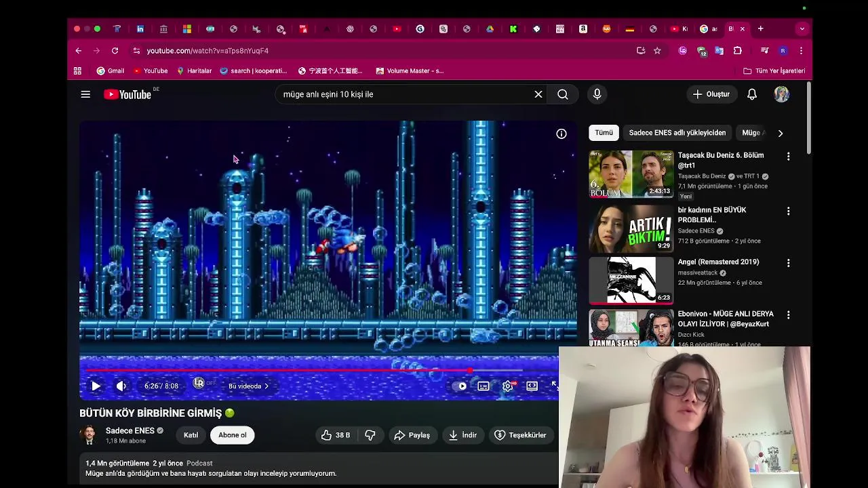Image resolution: width=868 pixels, height=488 pixels.
Task: Open the bir kadının EN BÜYÜK PROBLEMİ video title
Action: pyautogui.click(x=712, y=215)
